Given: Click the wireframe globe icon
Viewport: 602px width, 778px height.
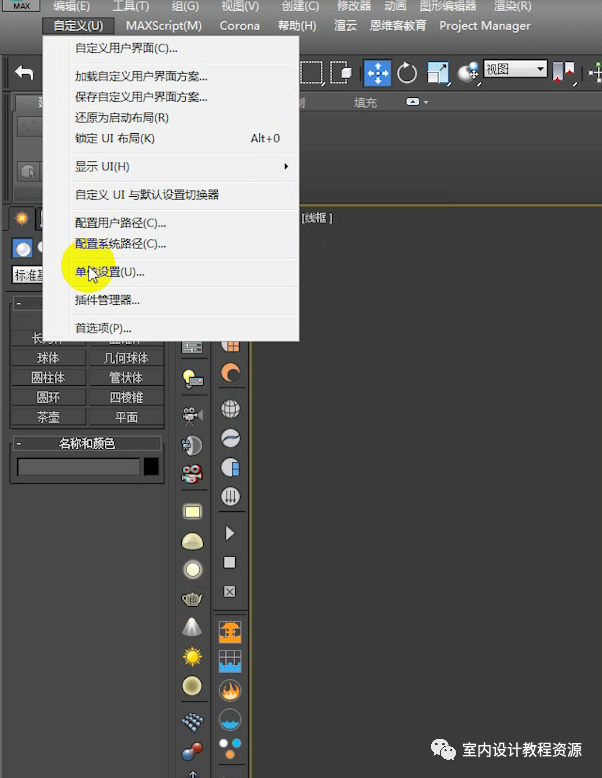Looking at the screenshot, I should click(230, 409).
